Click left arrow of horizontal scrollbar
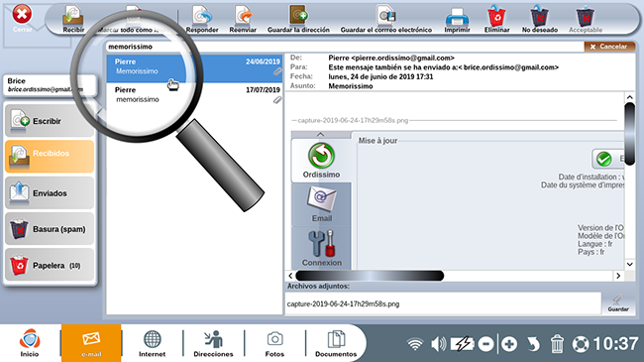Image resolution: width=644 pixels, height=362 pixels. pos(290,276)
